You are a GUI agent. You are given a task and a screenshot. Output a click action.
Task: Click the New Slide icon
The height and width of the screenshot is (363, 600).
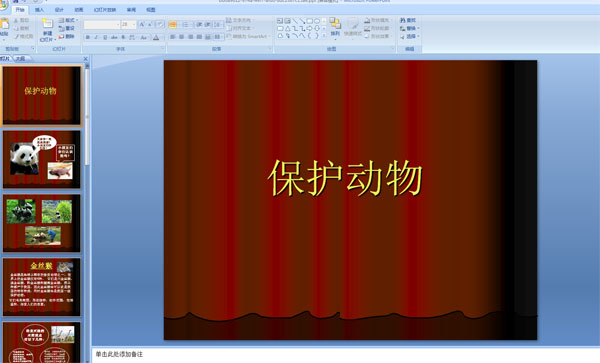47,24
